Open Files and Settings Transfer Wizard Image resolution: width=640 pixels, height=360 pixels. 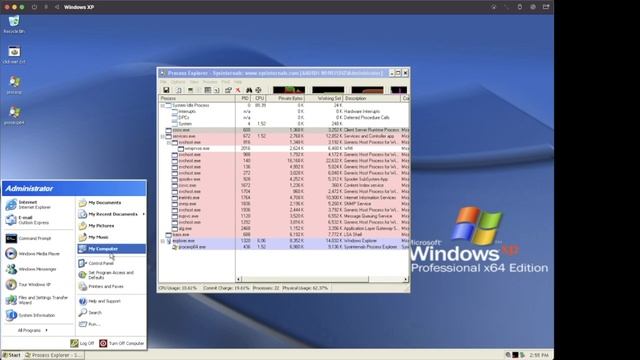37,300
